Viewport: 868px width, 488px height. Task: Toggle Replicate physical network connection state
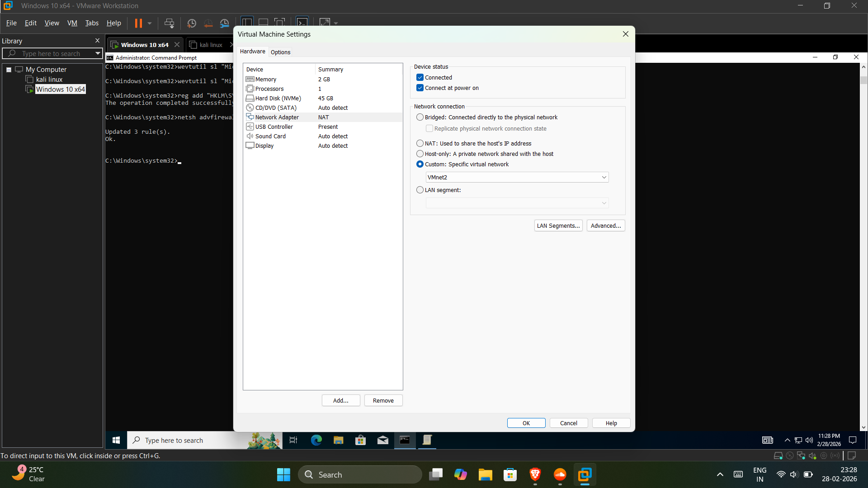(x=429, y=128)
